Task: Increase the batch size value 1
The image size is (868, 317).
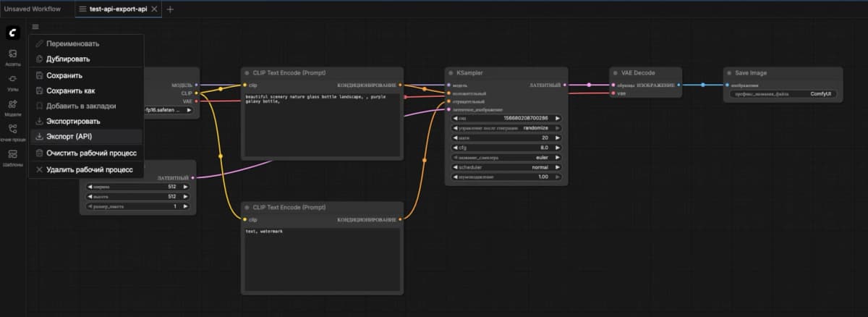Action: point(184,206)
